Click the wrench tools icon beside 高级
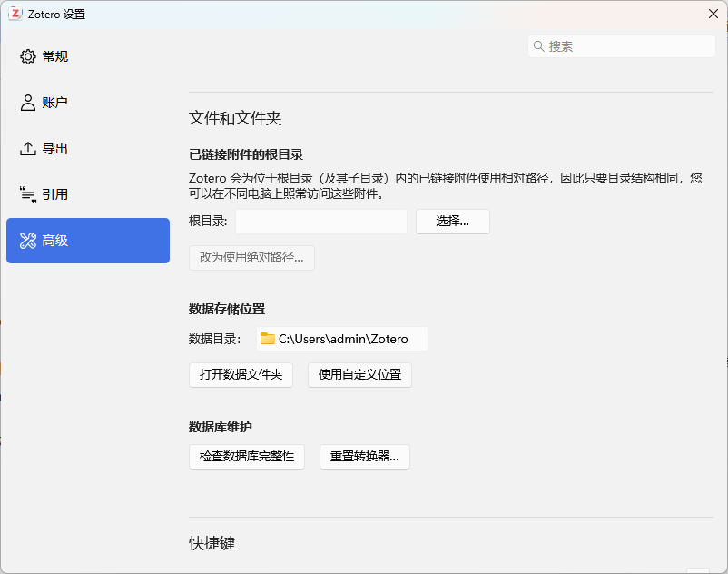The image size is (728, 574). (28, 241)
